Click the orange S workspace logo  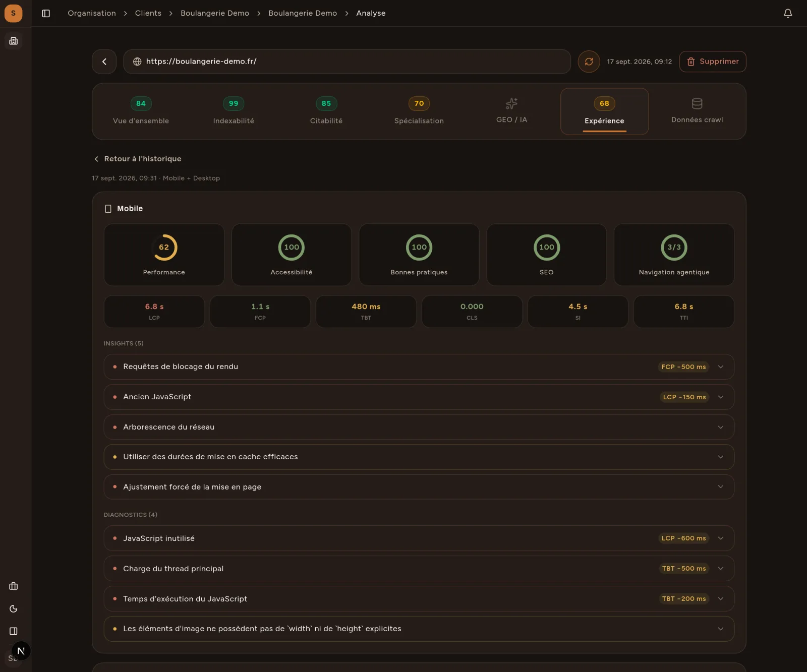coord(13,13)
